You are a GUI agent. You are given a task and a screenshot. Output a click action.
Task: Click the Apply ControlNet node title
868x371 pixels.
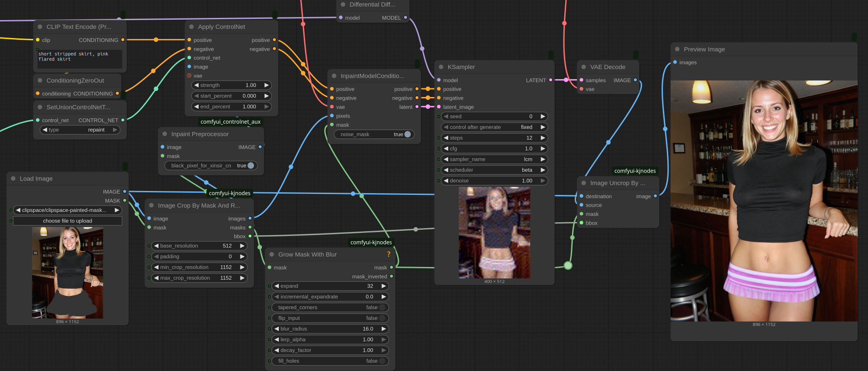click(x=222, y=27)
